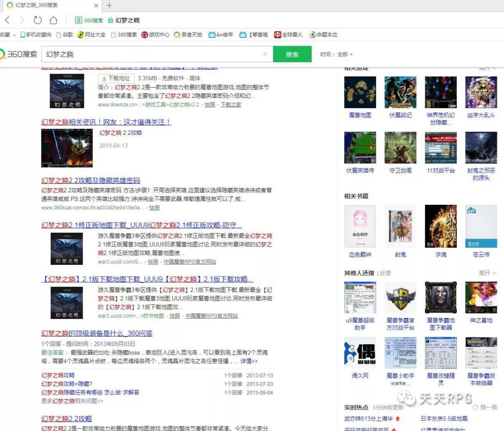Open hot topic 武亦姝613分上清华
Viewport: 504px width, 431px height.
369,418
